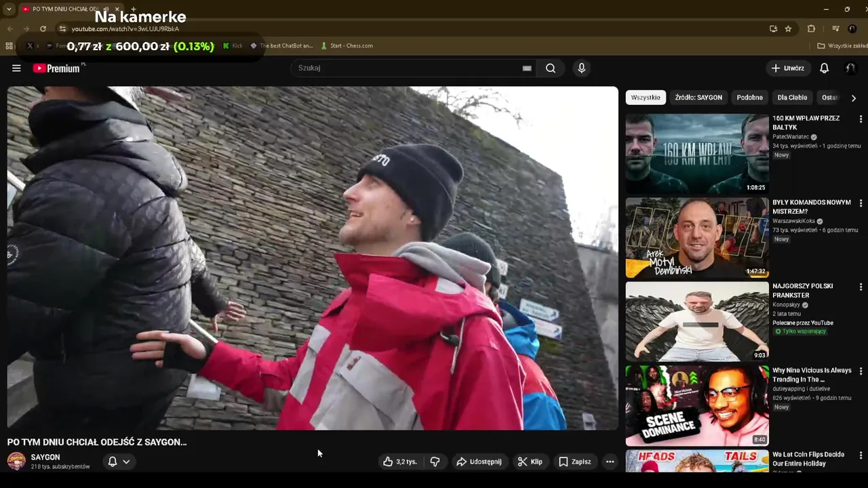Viewport: 868px width, 488px height.
Task: Toggle subscription notification bell for SAYGON
Action: [x=113, y=462]
